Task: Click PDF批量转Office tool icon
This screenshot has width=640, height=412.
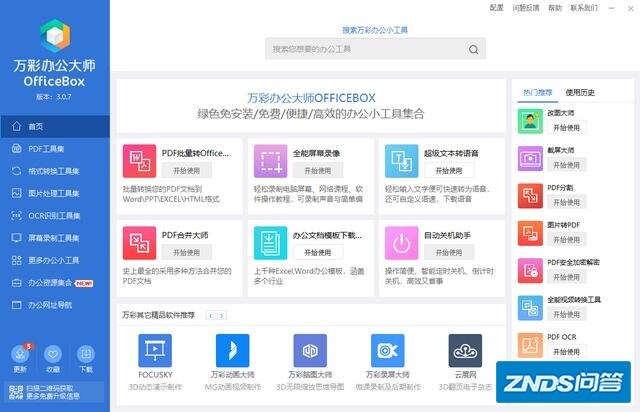Action: [x=140, y=161]
